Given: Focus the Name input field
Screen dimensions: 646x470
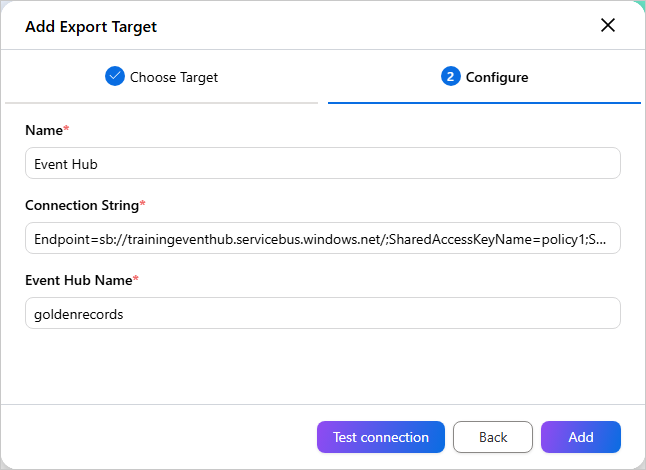Looking at the screenshot, I should (323, 164).
